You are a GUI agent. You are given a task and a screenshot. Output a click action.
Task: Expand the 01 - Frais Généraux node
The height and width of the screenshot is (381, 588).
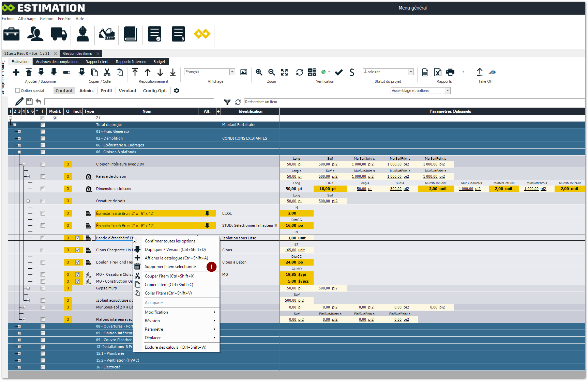click(x=19, y=131)
